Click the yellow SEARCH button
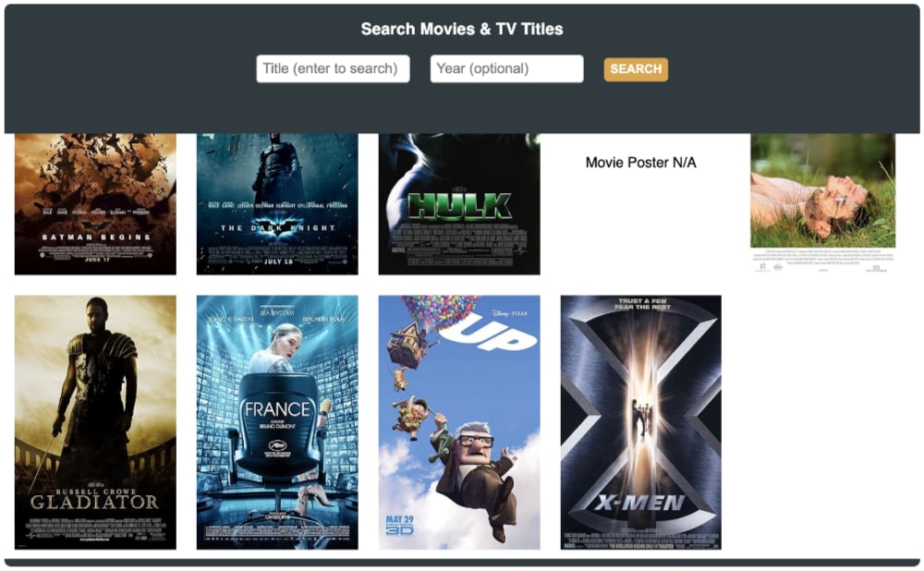Screen dimensions: 924x571 pyautogui.click(x=636, y=69)
